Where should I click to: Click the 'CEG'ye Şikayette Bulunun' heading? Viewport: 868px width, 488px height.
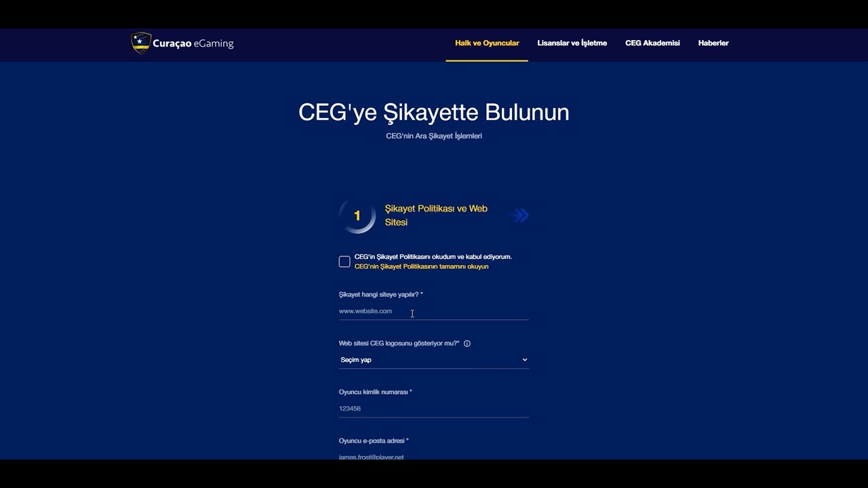coord(434,112)
